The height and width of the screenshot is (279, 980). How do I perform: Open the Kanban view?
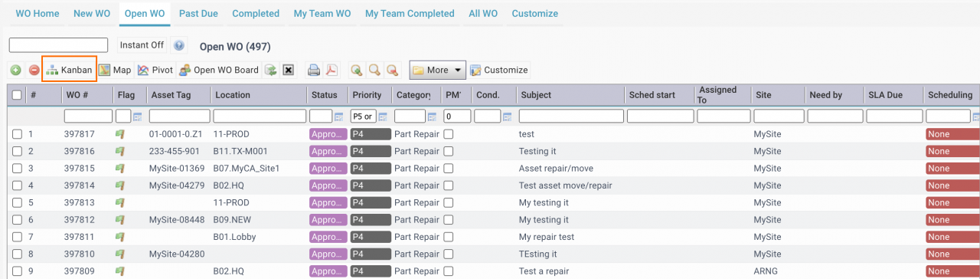(x=69, y=70)
